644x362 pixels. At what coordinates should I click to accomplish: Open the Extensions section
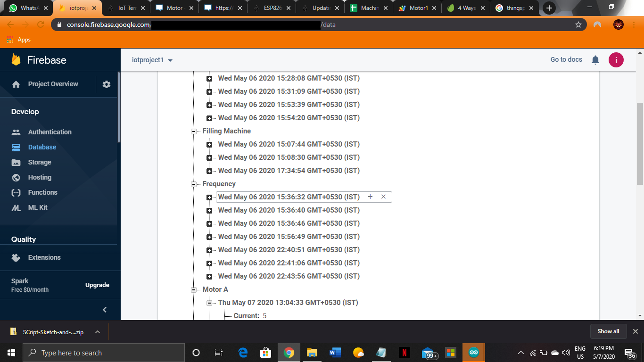[x=44, y=257]
